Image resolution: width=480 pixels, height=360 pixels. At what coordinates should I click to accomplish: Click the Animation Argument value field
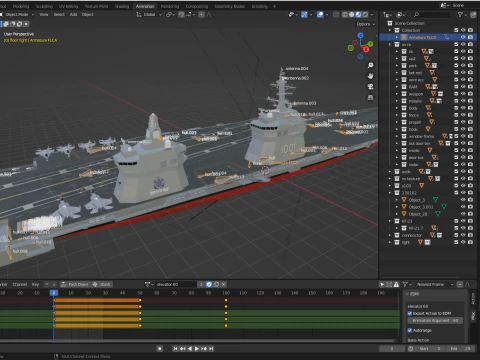click(x=435, y=320)
